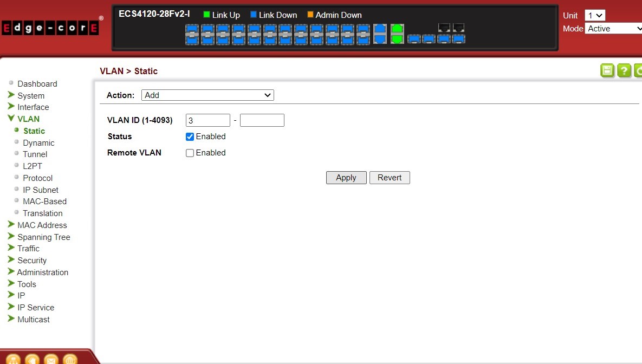Open the Dashboard page
This screenshot has width=642, height=364.
click(x=37, y=84)
